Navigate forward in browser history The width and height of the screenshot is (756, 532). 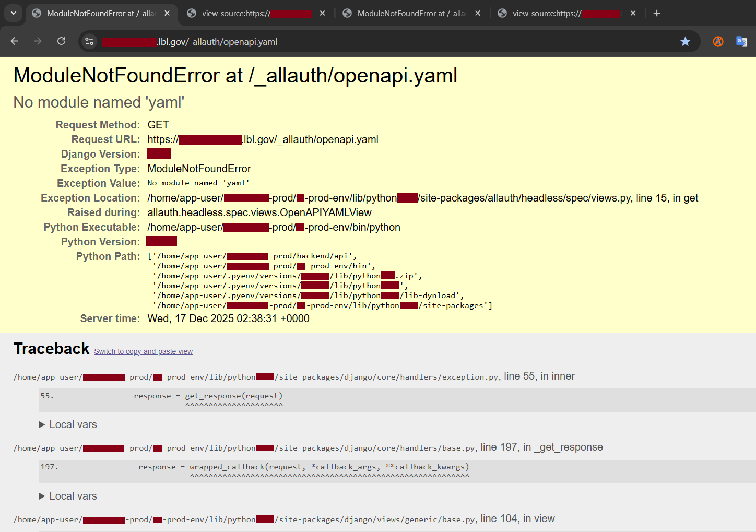tap(38, 41)
